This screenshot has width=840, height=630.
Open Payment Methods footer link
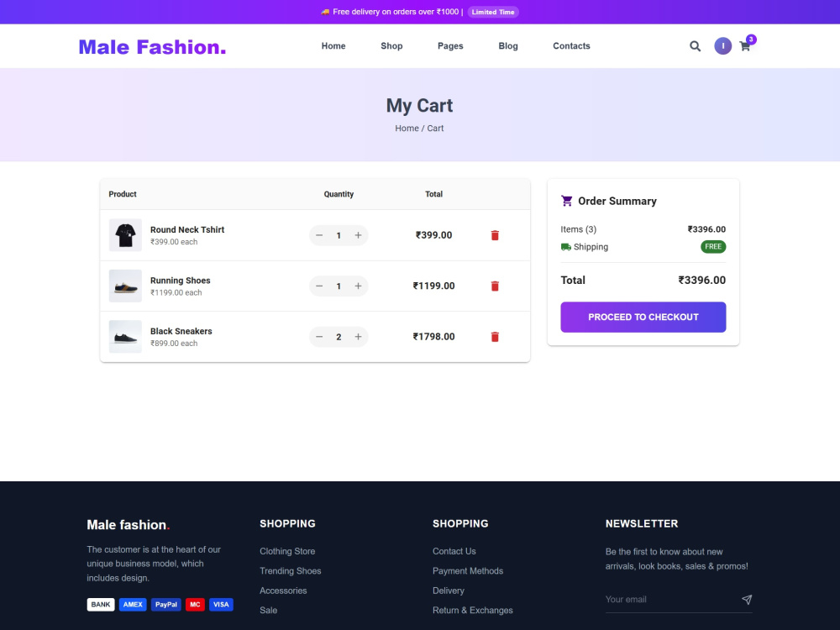(468, 571)
